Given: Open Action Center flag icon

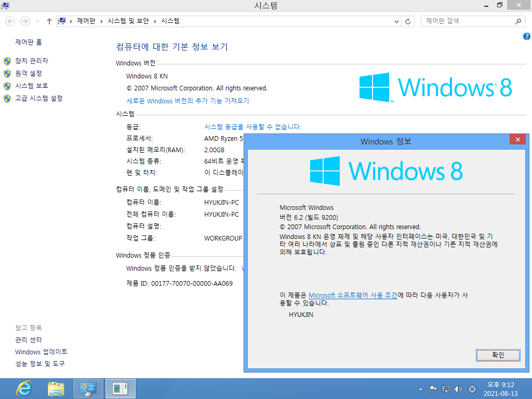Looking at the screenshot, I should (433, 389).
